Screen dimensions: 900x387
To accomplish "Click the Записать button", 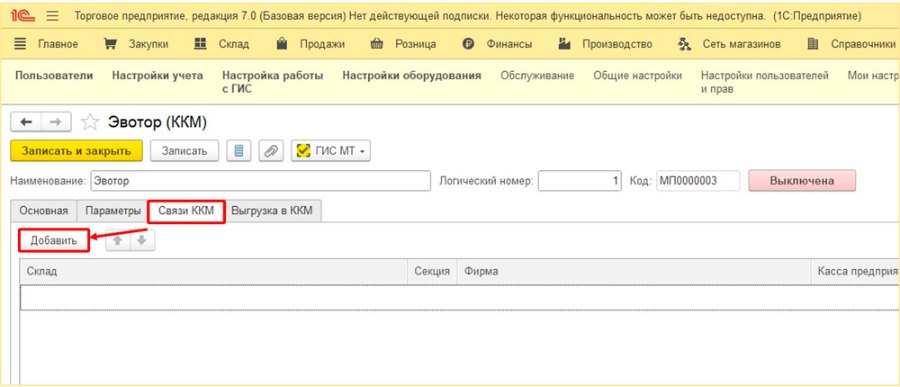I will [x=184, y=151].
